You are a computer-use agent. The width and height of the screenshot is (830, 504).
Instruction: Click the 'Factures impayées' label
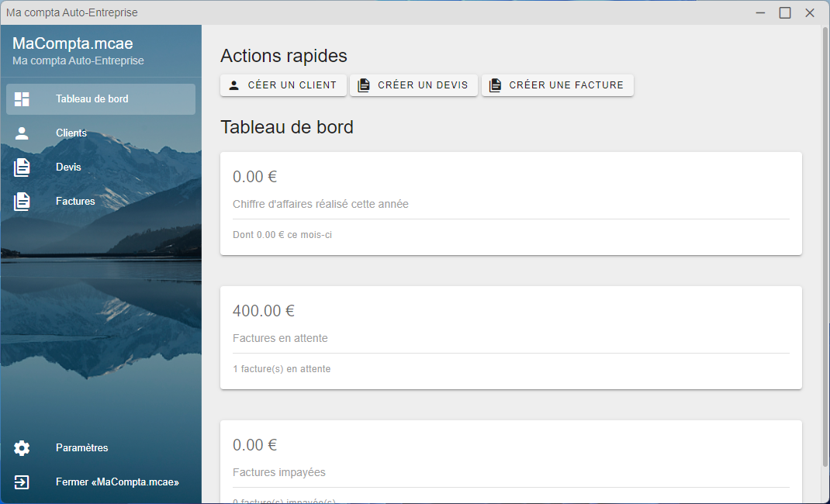click(x=279, y=473)
